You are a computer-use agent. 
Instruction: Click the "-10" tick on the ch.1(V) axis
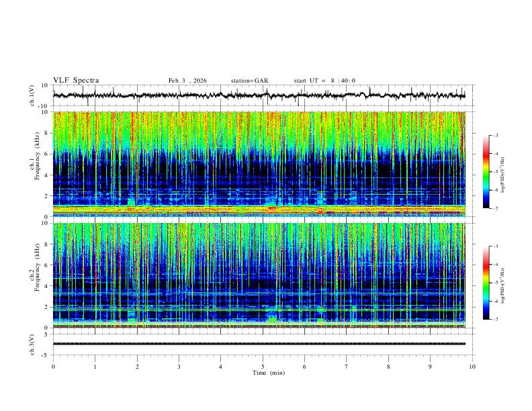click(43, 106)
